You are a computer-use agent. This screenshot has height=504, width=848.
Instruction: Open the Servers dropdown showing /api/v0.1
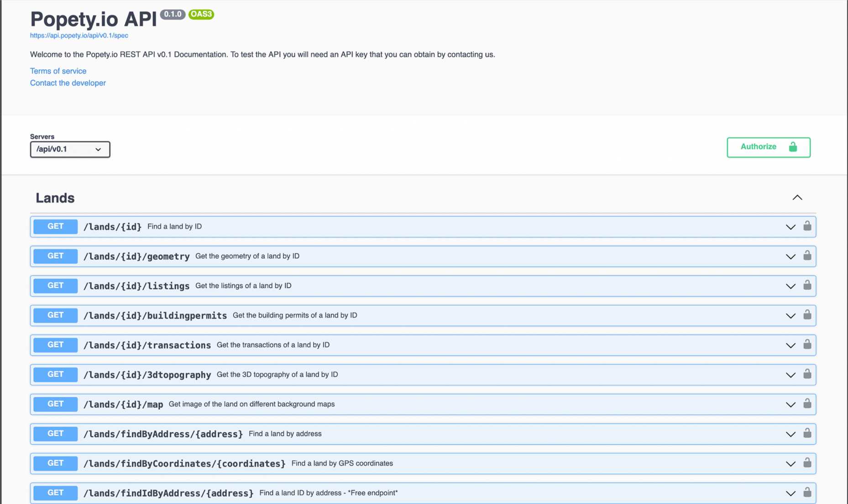(70, 149)
